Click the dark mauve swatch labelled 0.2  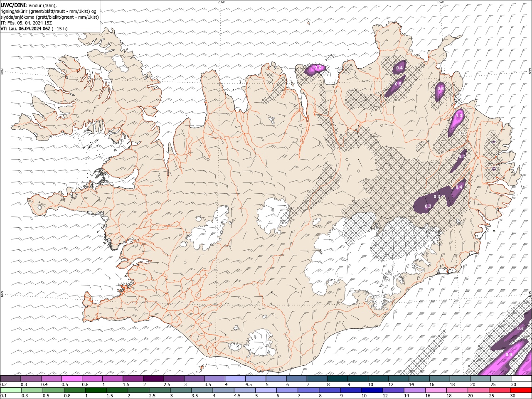click(10, 379)
